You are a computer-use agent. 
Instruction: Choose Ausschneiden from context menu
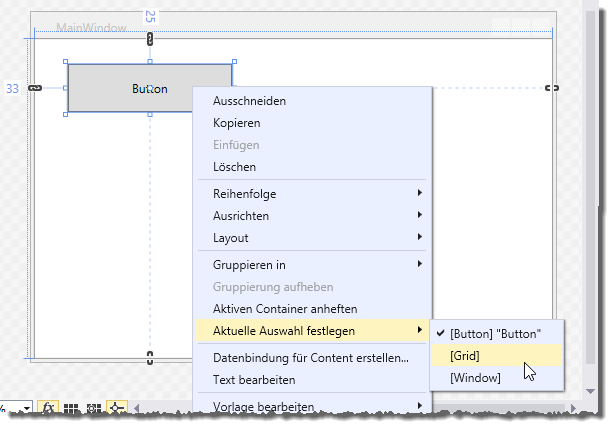(312, 101)
